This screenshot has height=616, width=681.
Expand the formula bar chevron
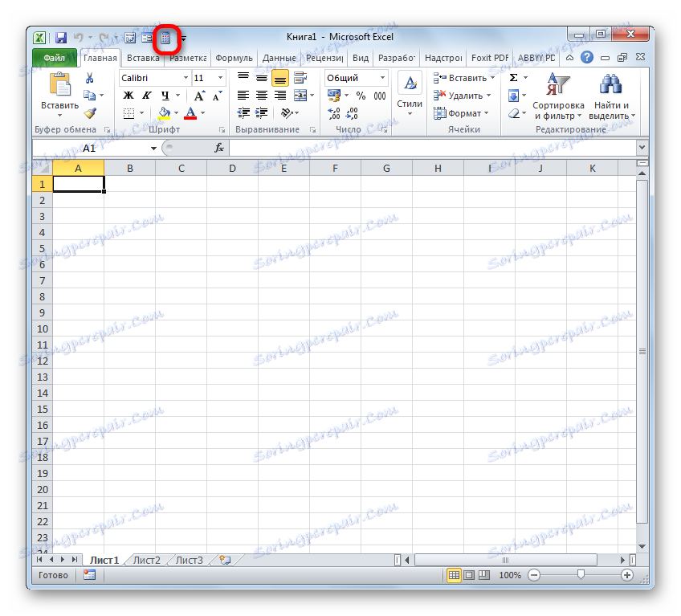pos(642,148)
